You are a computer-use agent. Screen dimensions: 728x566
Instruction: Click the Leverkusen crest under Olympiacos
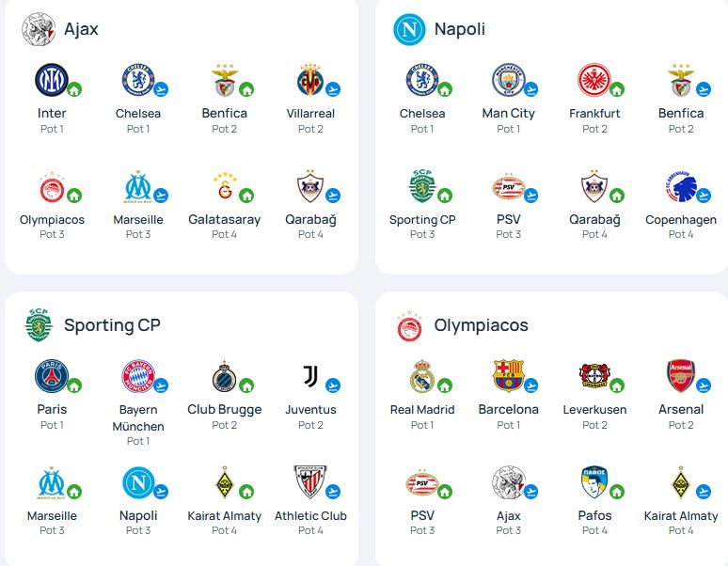pos(594,376)
